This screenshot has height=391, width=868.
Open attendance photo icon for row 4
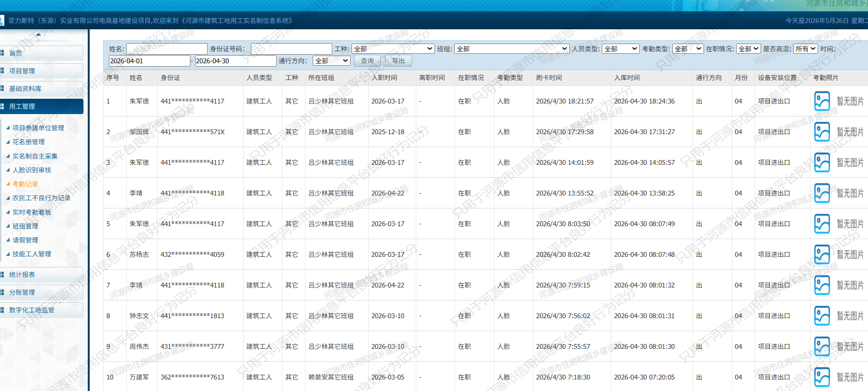point(822,193)
